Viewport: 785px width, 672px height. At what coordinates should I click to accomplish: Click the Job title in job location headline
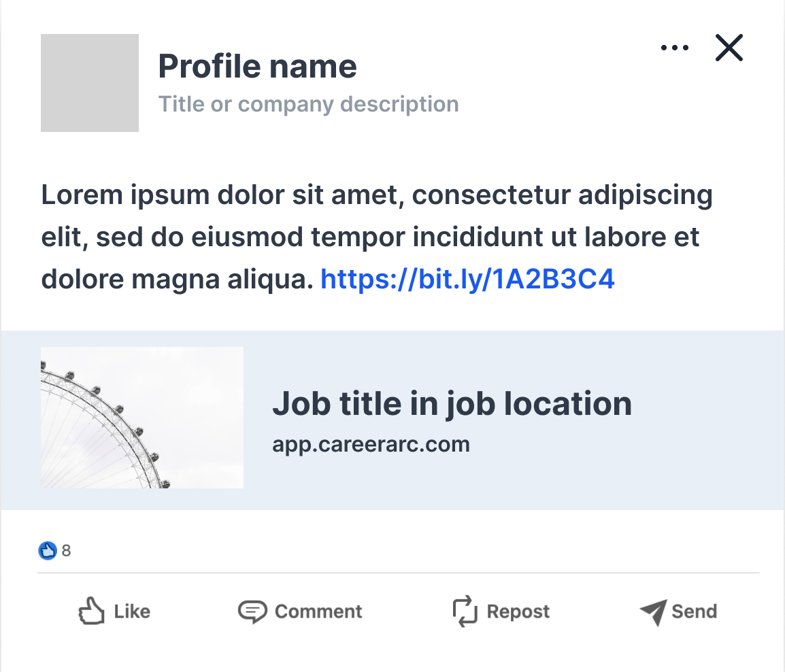tap(452, 403)
